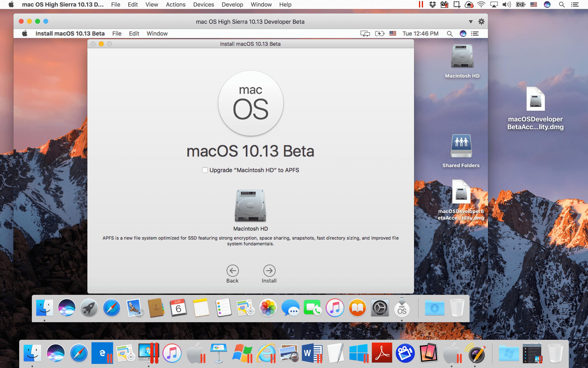Open Photos in guest dock
The width and height of the screenshot is (588, 368).
click(x=268, y=308)
